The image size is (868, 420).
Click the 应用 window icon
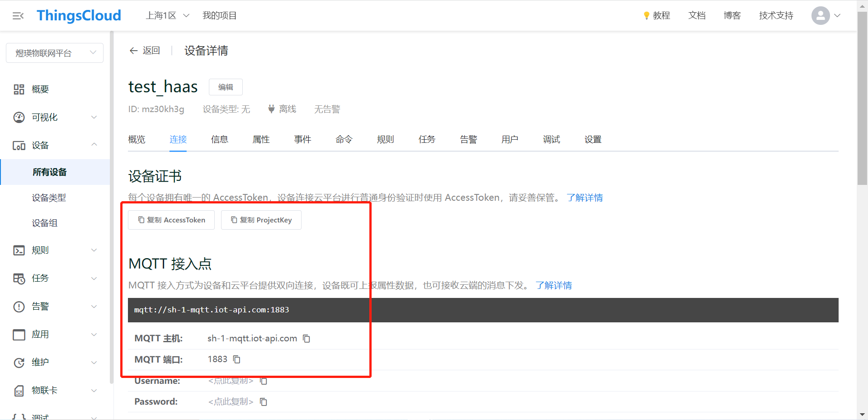coord(19,335)
